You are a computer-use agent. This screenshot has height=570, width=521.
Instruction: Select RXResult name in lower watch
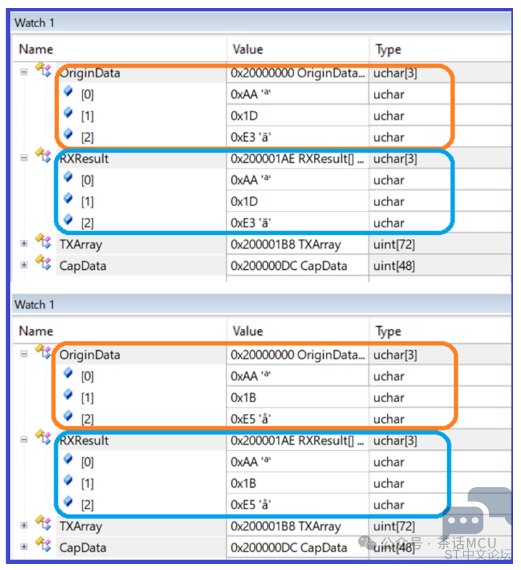[84, 440]
